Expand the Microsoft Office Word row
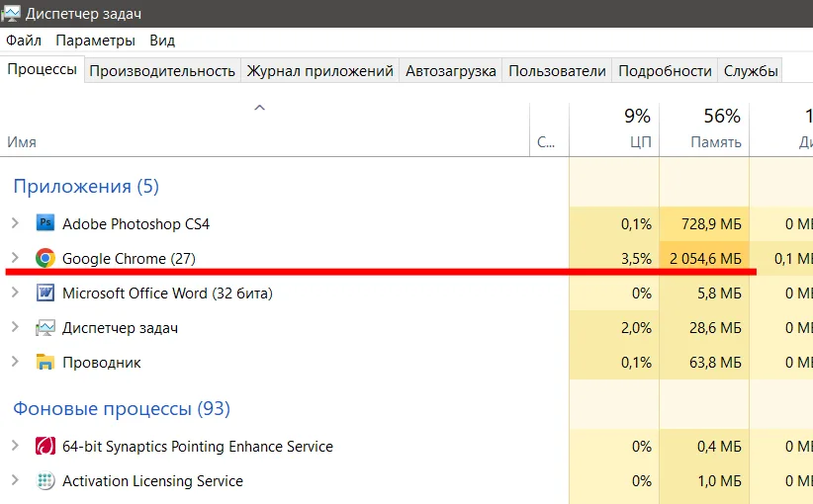The height and width of the screenshot is (504, 813). [15, 293]
